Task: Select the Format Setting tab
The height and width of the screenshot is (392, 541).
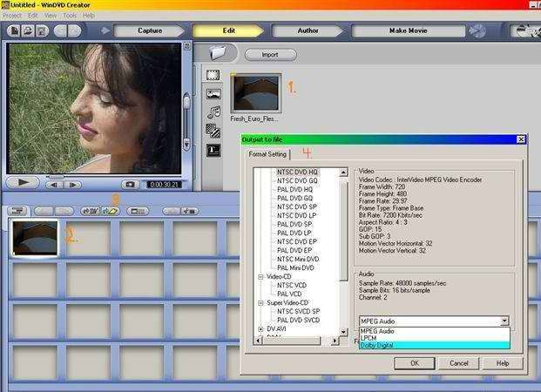Action: [x=267, y=154]
